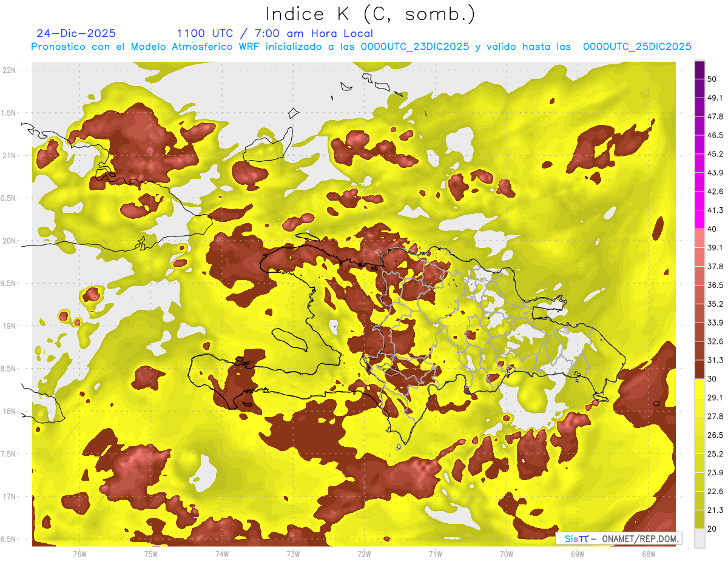Click the colorbar value '36.5'
728x562 pixels.
pos(715,285)
